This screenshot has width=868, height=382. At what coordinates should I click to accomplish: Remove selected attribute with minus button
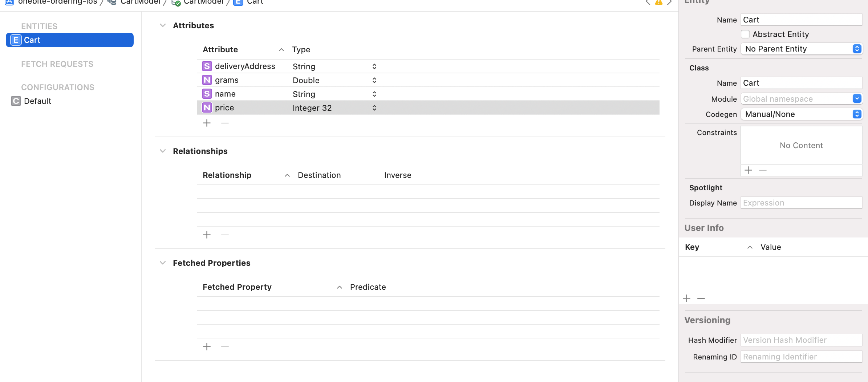click(225, 123)
